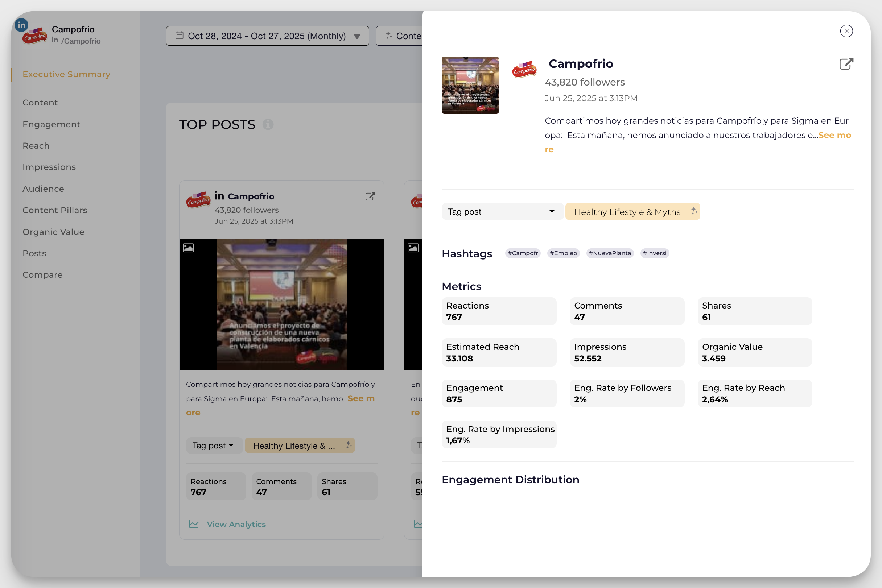Click the chart icon next to View Analytics
Screen dimensions: 882x588
194,524
